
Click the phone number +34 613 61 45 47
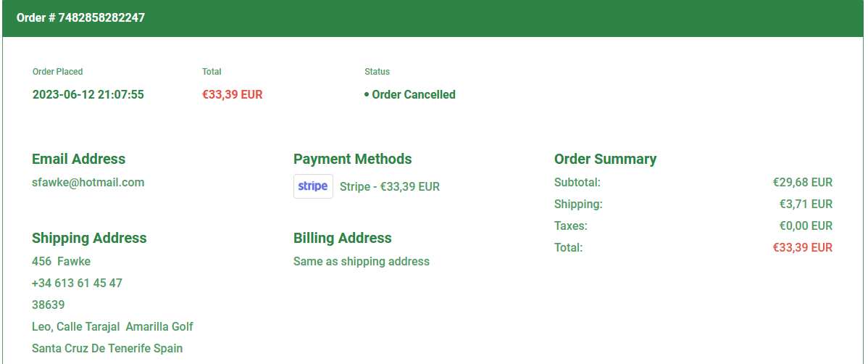(x=77, y=283)
